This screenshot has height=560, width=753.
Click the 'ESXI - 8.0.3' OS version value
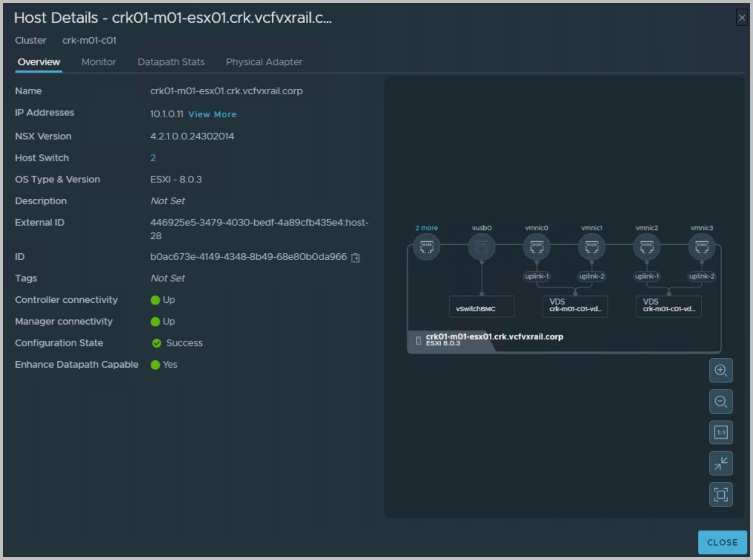pyautogui.click(x=176, y=179)
